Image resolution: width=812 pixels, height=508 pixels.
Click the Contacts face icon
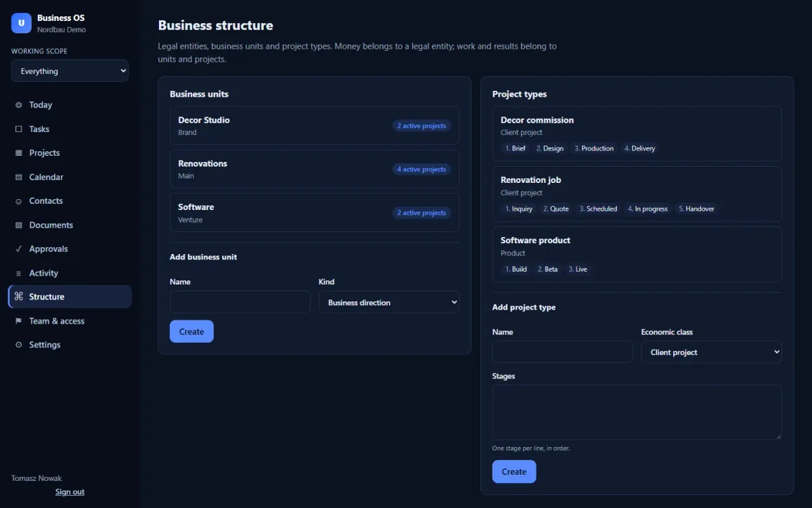[x=18, y=201]
